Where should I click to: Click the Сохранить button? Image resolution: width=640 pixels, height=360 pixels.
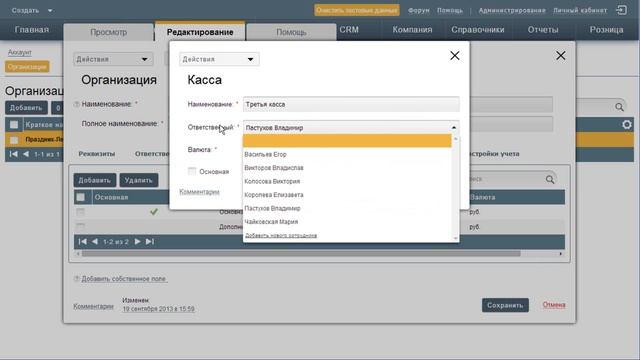(x=505, y=305)
